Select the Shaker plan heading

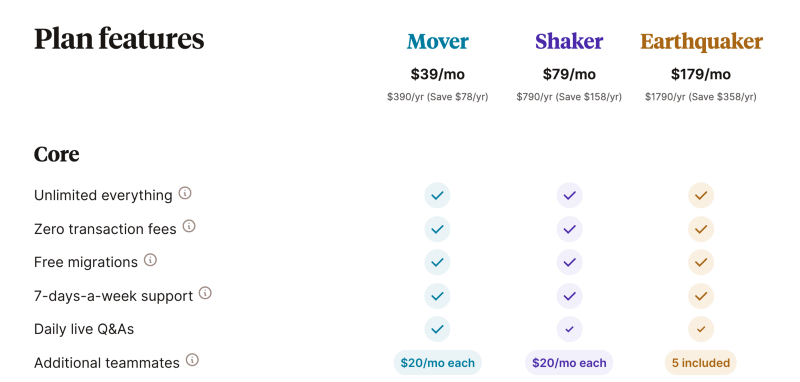pyautogui.click(x=569, y=41)
